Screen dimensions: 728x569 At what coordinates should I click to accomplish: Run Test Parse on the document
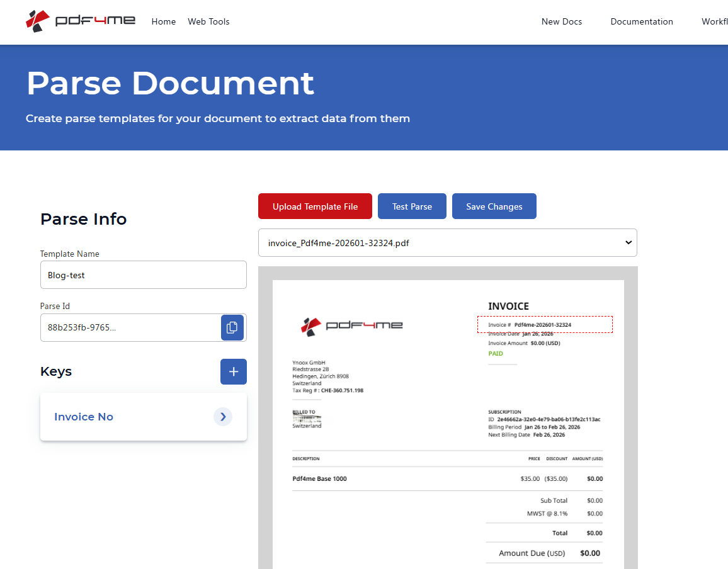point(412,206)
